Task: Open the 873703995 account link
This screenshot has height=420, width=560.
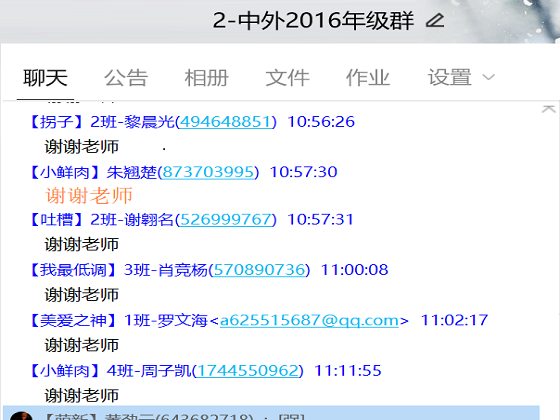Action: coord(208,172)
